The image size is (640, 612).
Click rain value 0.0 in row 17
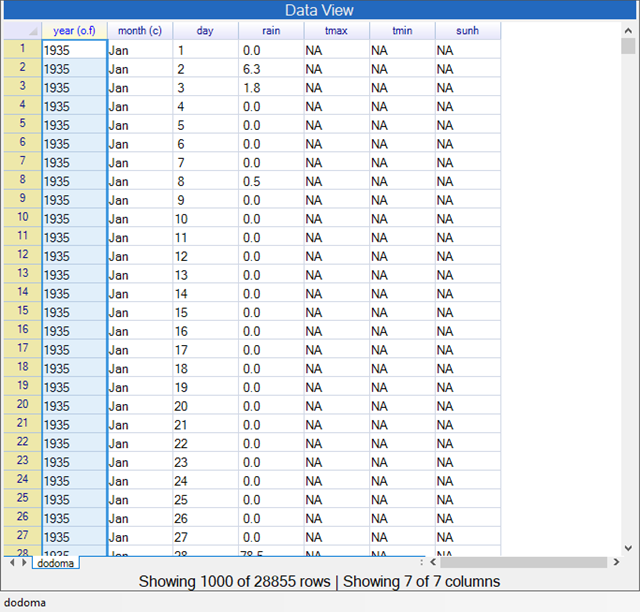tap(271, 349)
